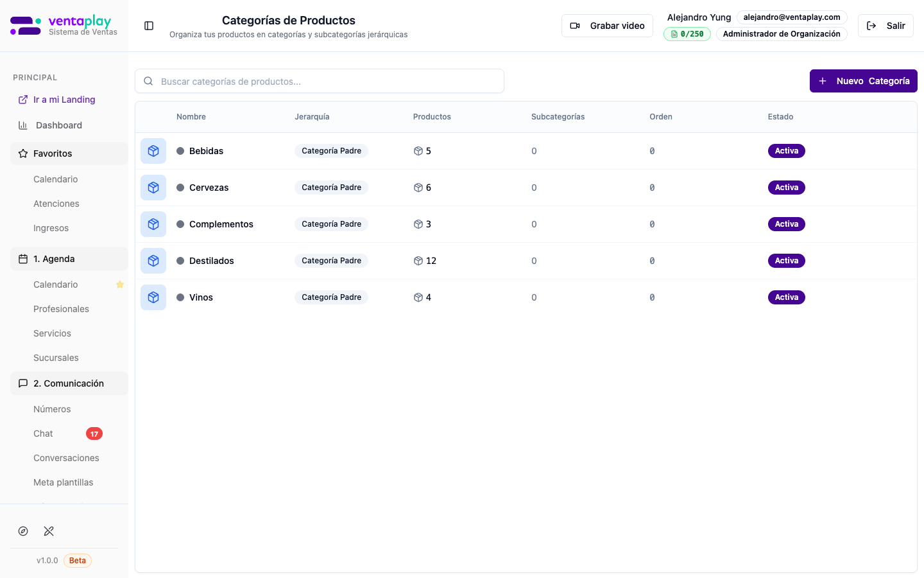Toggle the sidebar collapse icon
The width and height of the screenshot is (924, 578).
pyautogui.click(x=149, y=26)
